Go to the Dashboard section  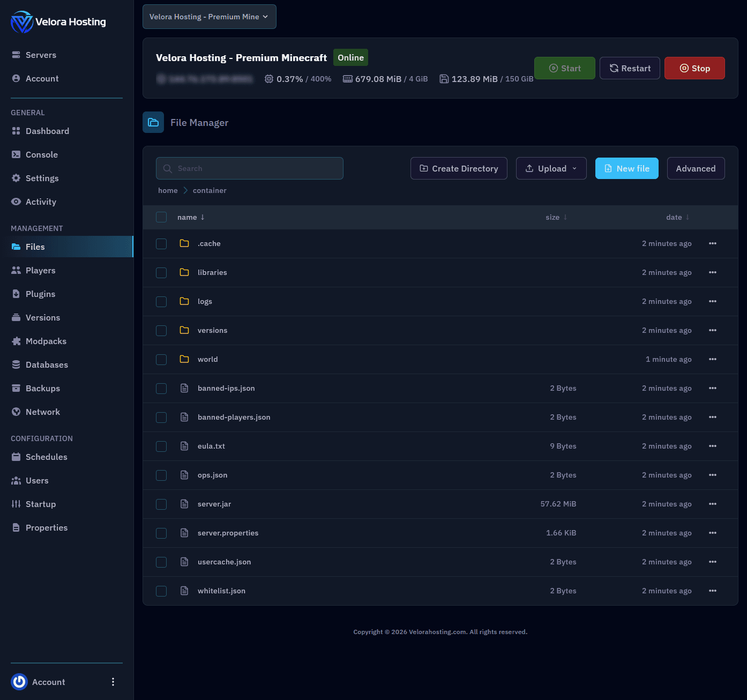tap(47, 131)
